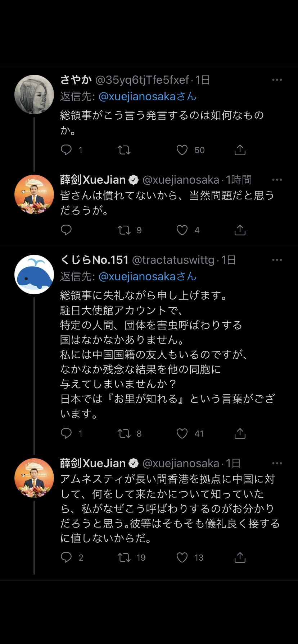Share さやか's tweet
The height and width of the screenshot is (644, 298).
240,150
